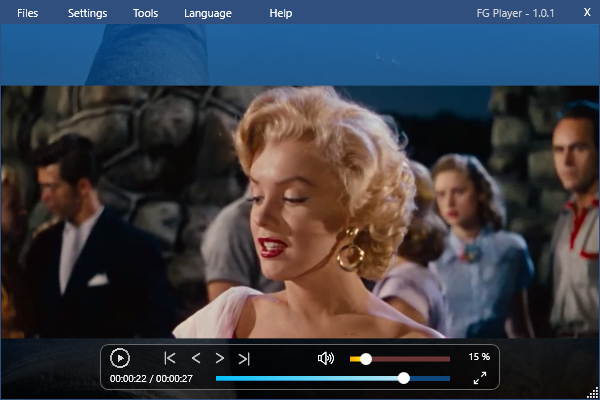Click the 15 % volume label

[x=479, y=357]
